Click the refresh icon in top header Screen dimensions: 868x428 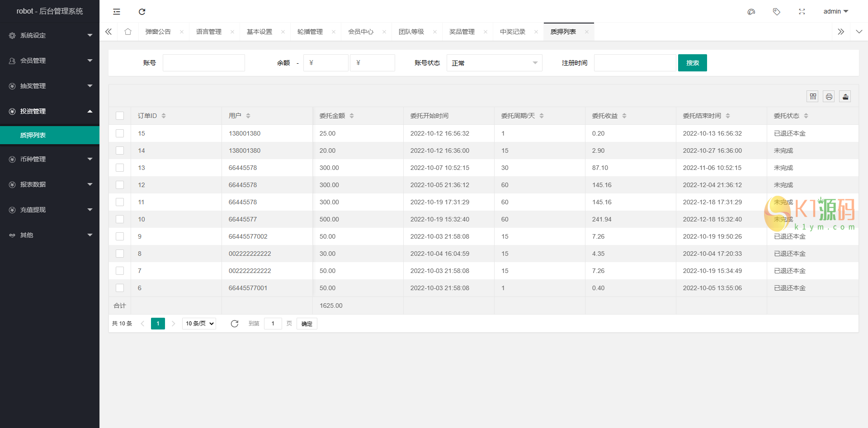(142, 12)
